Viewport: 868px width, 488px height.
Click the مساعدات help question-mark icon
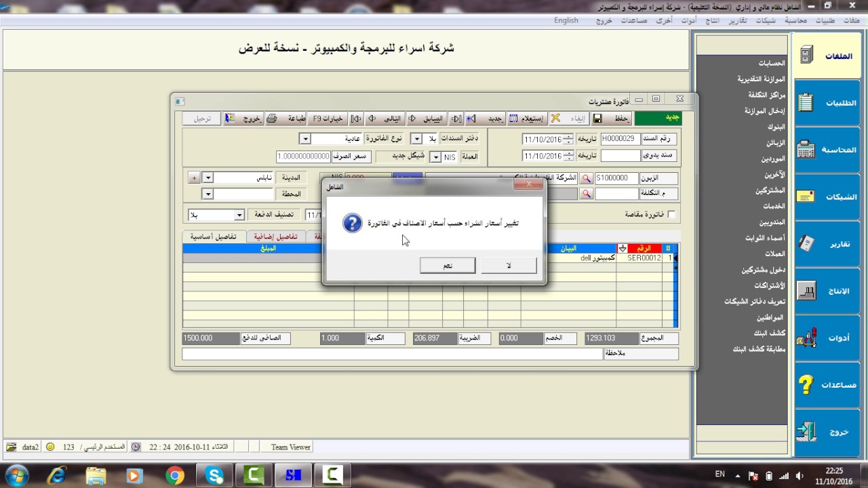pyautogui.click(x=806, y=385)
